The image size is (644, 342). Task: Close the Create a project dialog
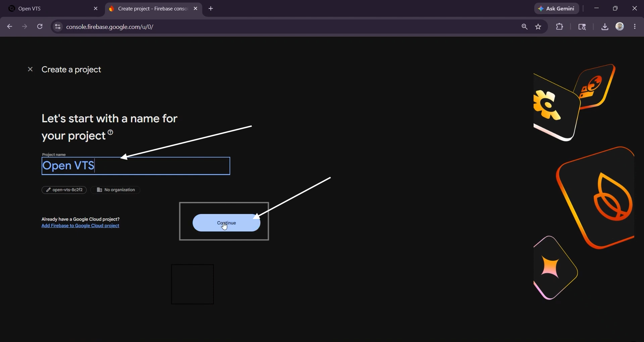[30, 70]
